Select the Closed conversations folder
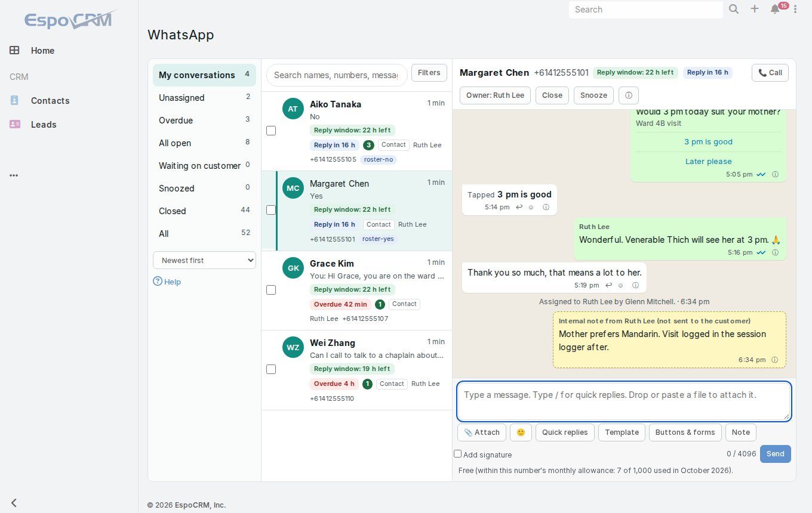This screenshot has width=812, height=513. coord(204,211)
